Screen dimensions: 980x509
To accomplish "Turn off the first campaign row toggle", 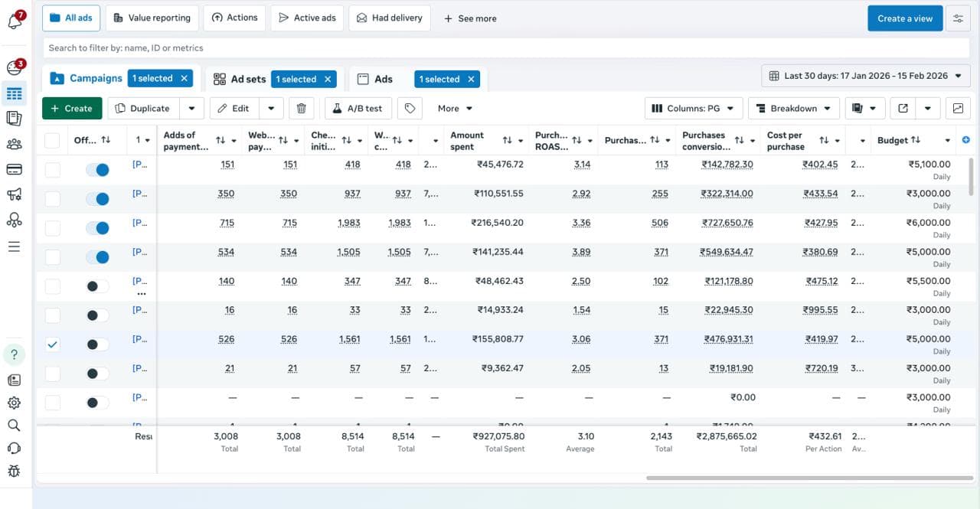I will tap(97, 170).
